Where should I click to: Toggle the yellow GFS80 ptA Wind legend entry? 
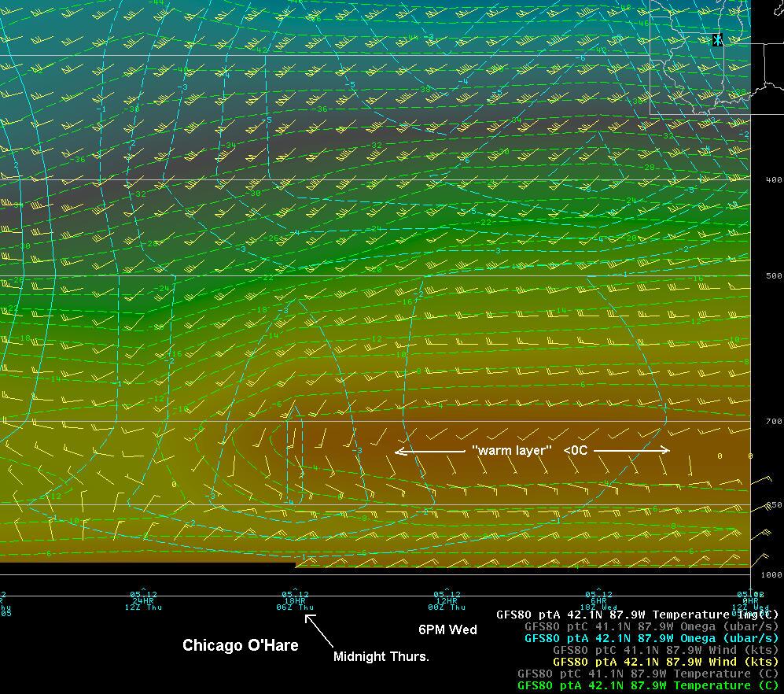(666, 662)
